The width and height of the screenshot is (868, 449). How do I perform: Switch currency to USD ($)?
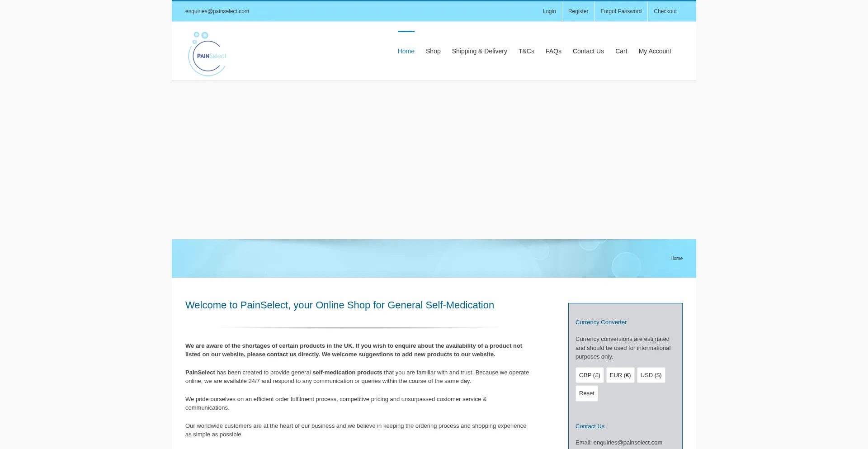(651, 375)
